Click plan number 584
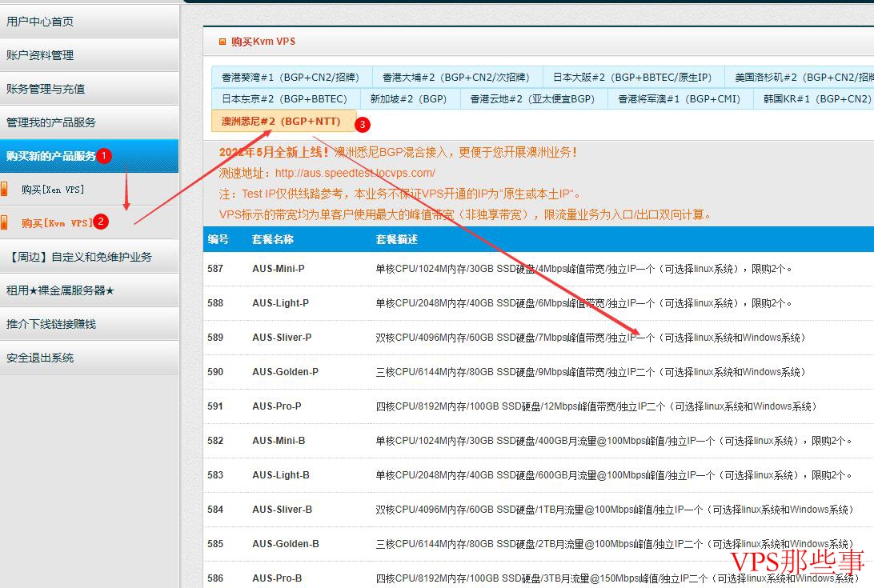The image size is (874, 588). (x=215, y=510)
